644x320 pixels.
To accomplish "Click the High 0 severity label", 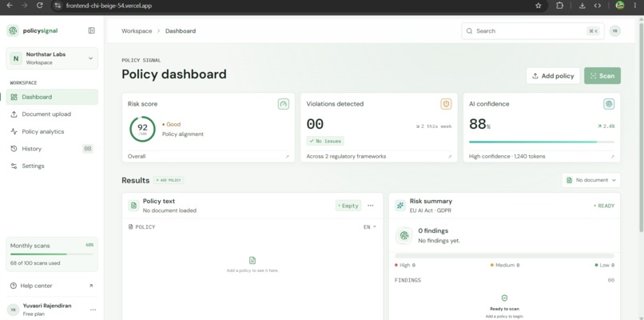I will (404, 266).
